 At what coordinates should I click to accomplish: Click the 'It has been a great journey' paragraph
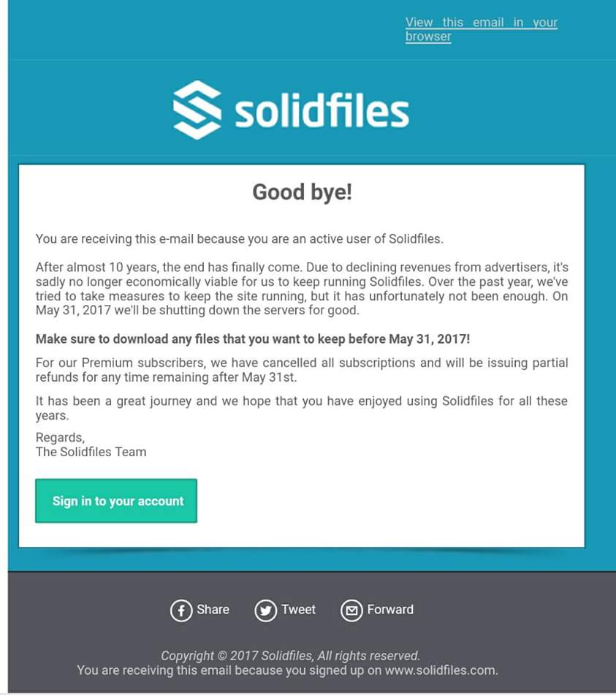point(302,408)
